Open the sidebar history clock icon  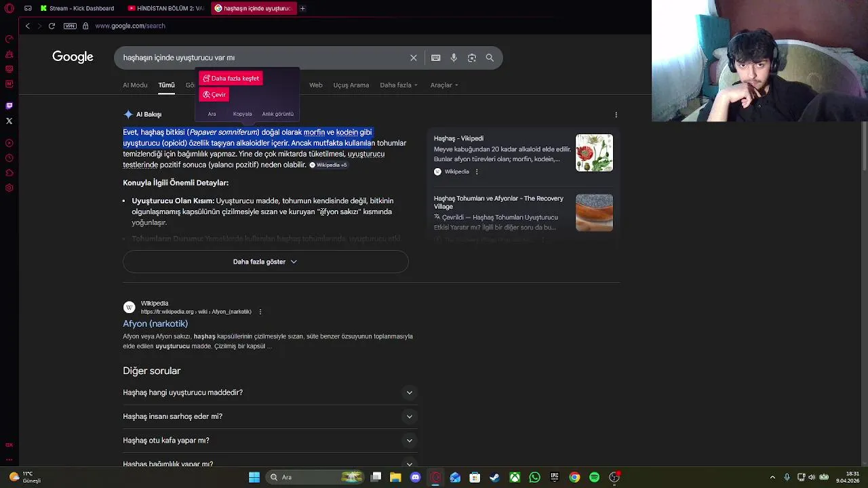(x=9, y=158)
